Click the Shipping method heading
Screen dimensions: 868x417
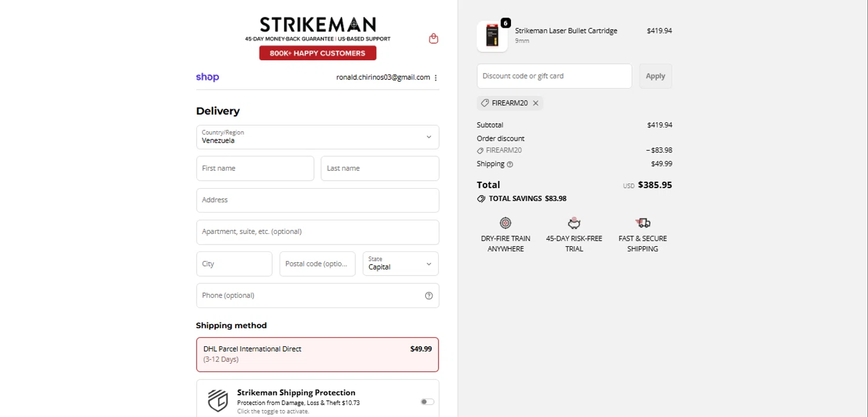point(231,325)
